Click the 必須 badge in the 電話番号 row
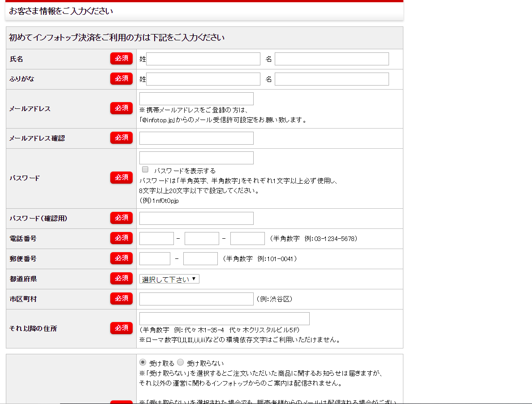532x404 pixels. coord(121,237)
